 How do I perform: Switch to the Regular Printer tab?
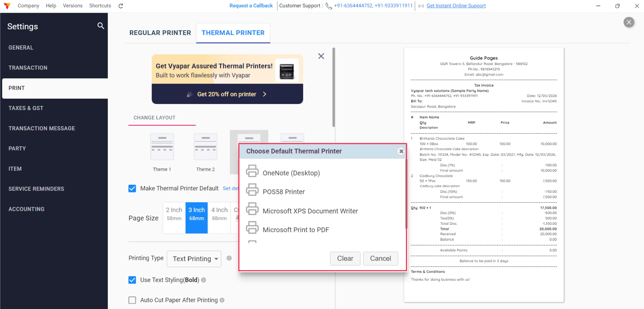coord(160,33)
